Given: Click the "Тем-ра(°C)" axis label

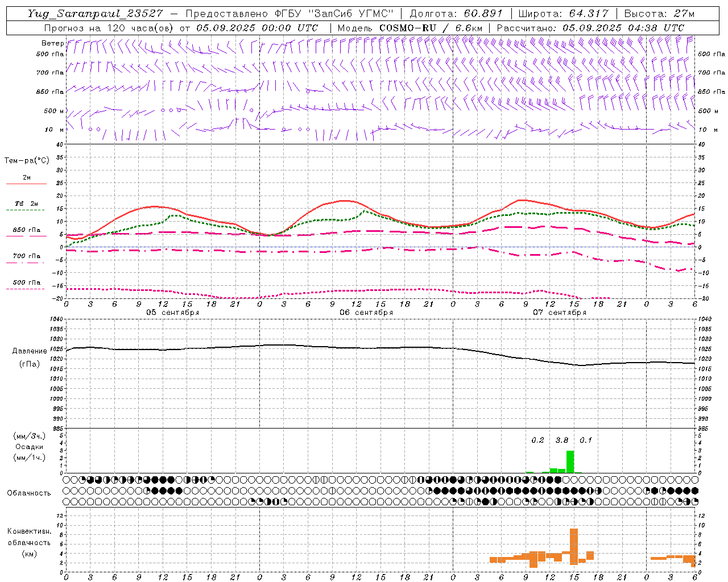Looking at the screenshot, I should [27, 161].
